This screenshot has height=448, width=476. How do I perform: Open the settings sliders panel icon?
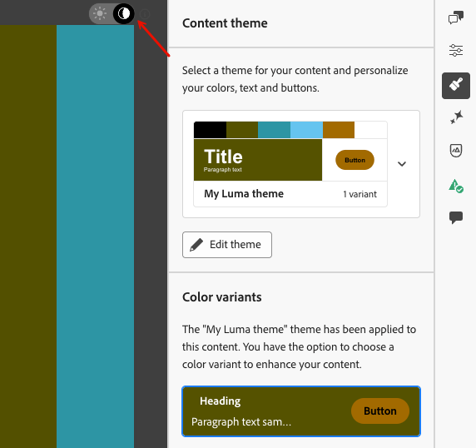pyautogui.click(x=456, y=50)
